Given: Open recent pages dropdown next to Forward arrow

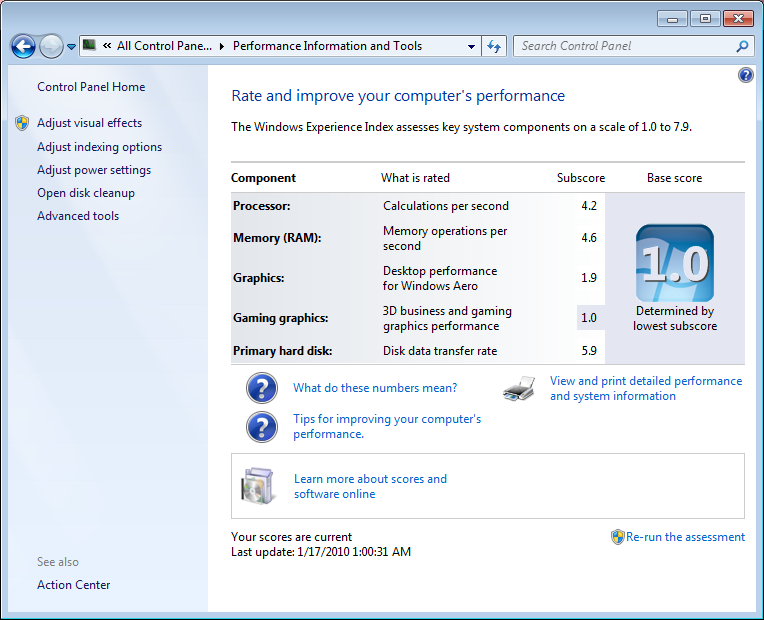Looking at the screenshot, I should click(72, 47).
